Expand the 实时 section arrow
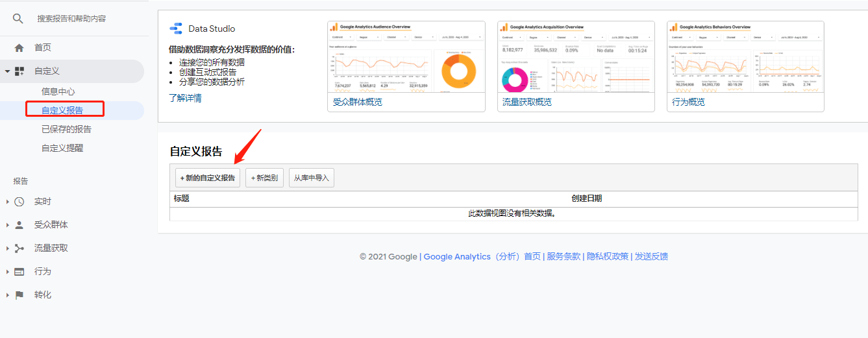This screenshot has width=868, height=338. click(x=7, y=202)
